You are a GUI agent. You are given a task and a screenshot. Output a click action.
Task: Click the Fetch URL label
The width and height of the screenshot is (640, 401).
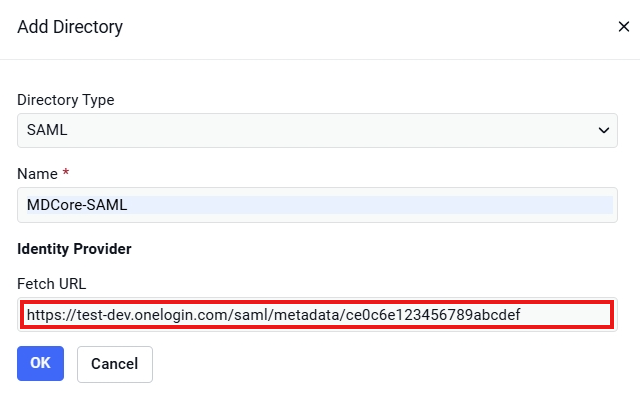52,284
